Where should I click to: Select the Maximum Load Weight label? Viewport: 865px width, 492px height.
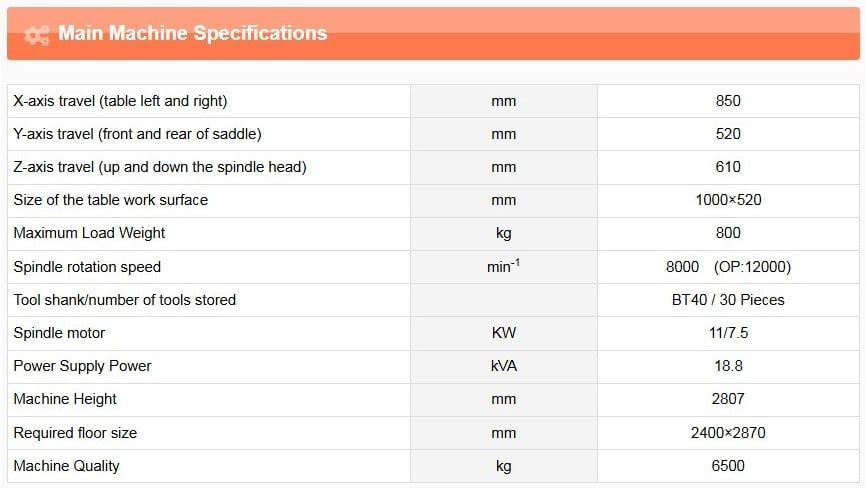(89, 233)
